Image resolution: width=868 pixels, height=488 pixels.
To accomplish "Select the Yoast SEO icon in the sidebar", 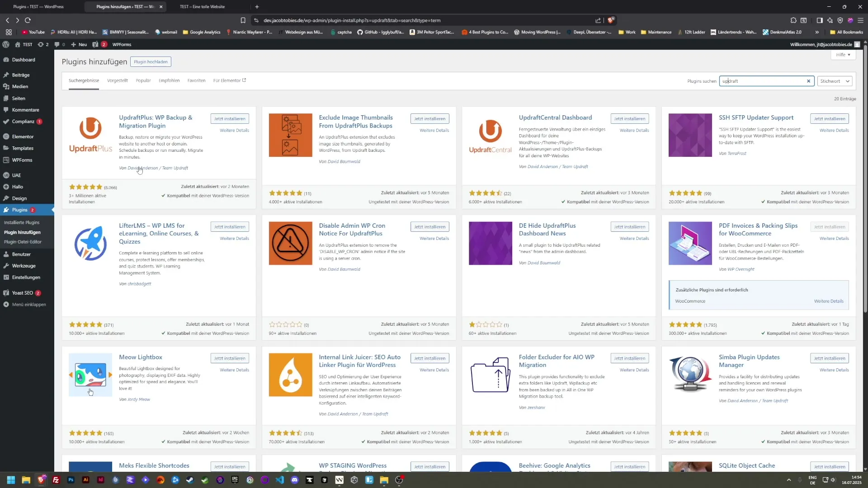I will point(6,293).
